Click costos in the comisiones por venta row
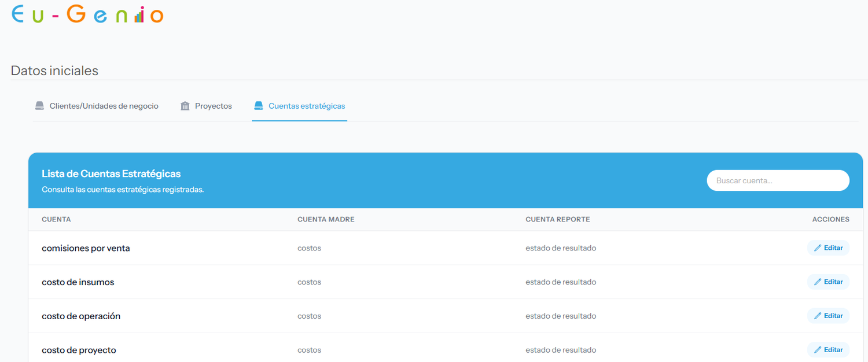 click(309, 248)
